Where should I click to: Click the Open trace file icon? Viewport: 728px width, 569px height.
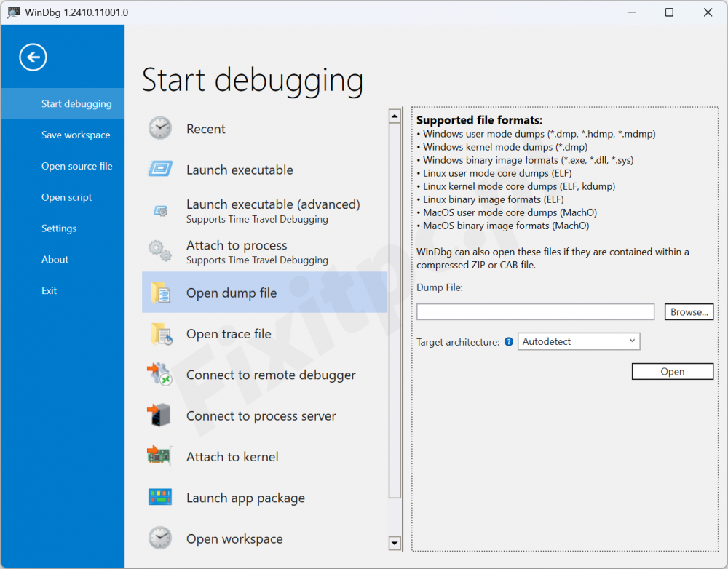point(161,334)
